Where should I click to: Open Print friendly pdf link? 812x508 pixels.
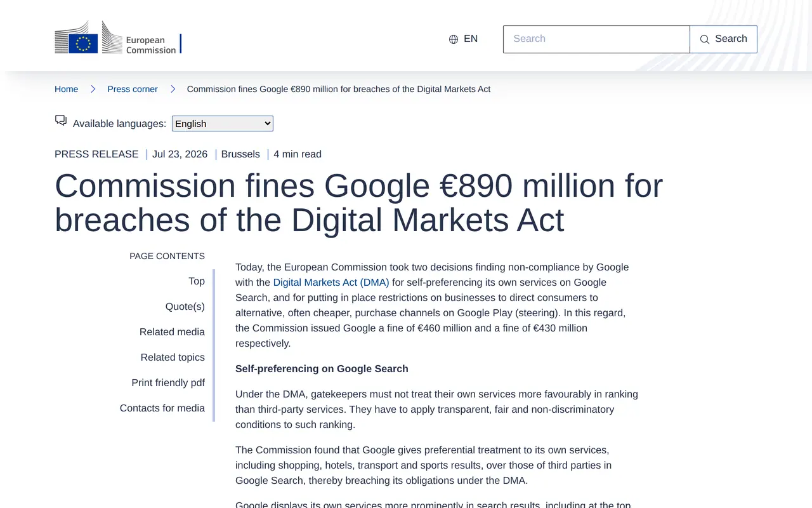168,383
